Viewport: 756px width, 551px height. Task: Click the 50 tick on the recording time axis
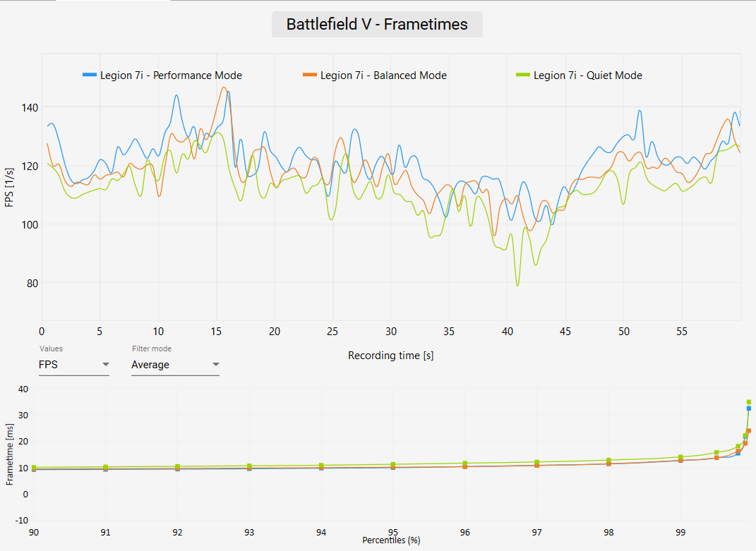click(x=624, y=332)
